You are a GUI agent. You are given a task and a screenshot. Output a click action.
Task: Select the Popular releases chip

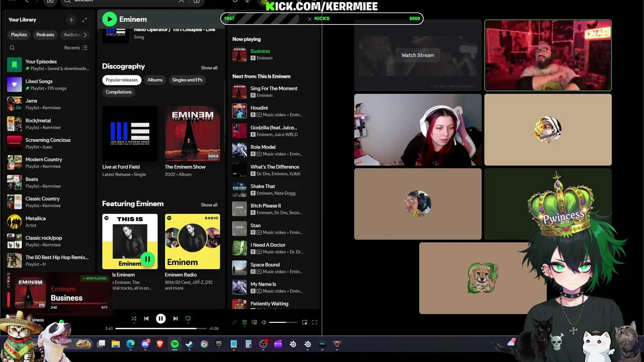coord(122,80)
